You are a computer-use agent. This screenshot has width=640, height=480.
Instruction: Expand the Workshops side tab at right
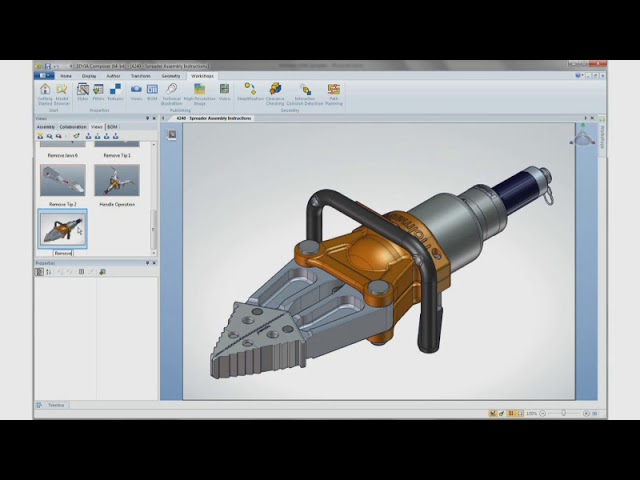pos(602,136)
